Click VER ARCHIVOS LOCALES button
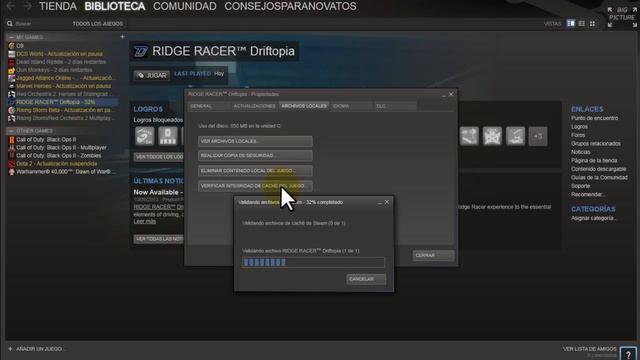 pos(256,141)
